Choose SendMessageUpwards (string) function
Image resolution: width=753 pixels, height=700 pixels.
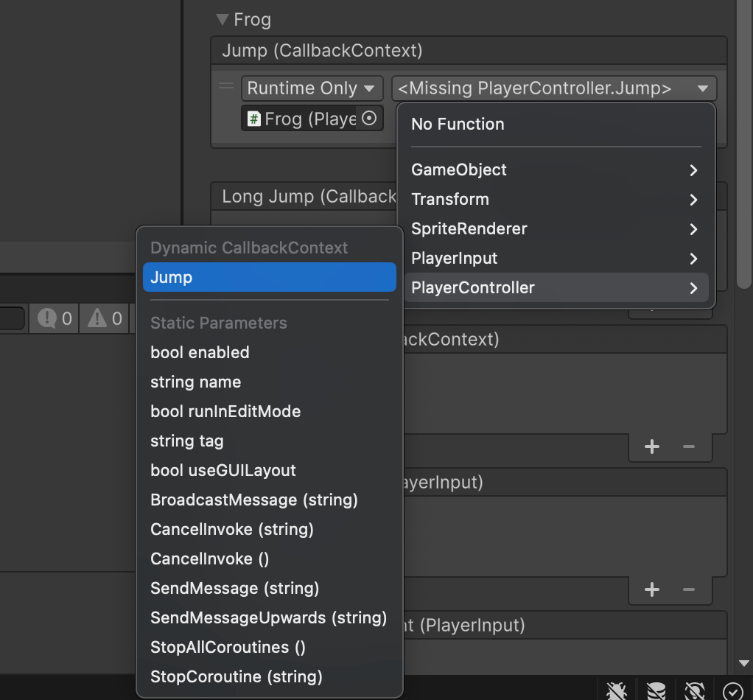coord(270,618)
